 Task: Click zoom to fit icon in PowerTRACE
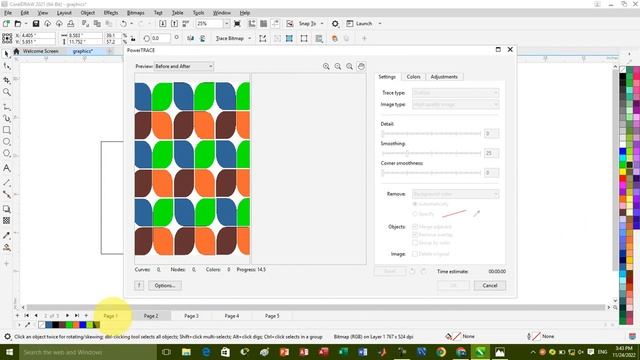point(349,66)
